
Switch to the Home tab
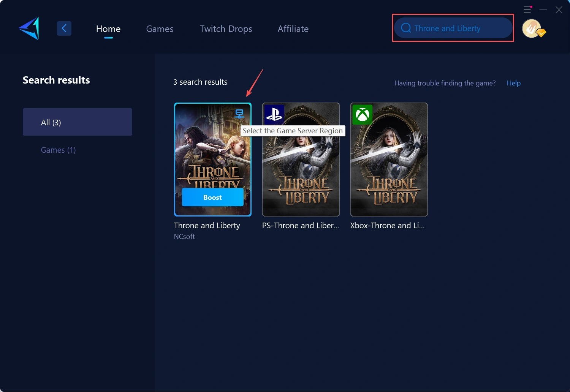(x=108, y=29)
